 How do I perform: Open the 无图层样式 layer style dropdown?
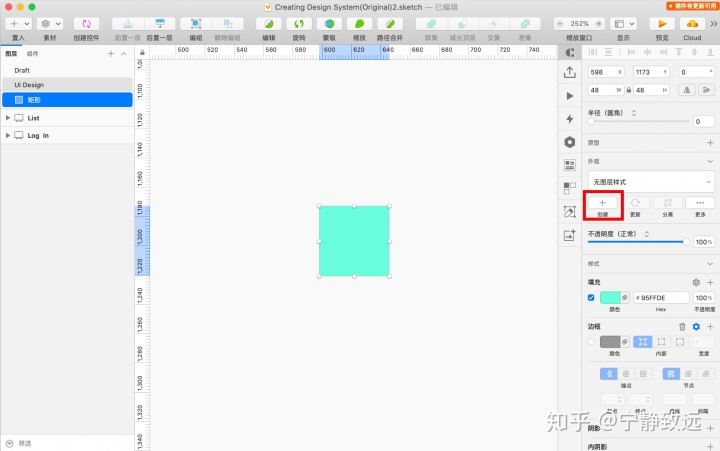651,182
